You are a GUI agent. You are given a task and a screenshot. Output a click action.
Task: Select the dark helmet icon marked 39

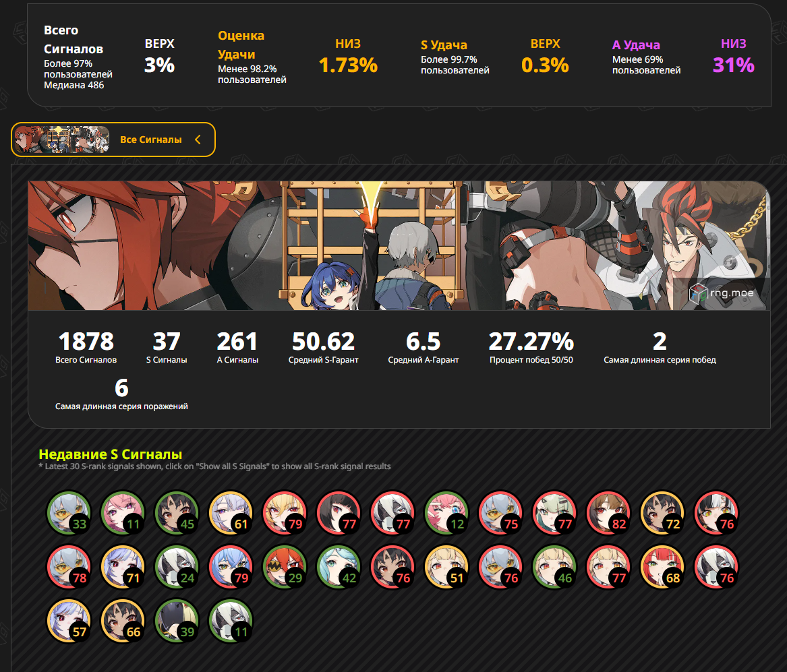(177, 621)
